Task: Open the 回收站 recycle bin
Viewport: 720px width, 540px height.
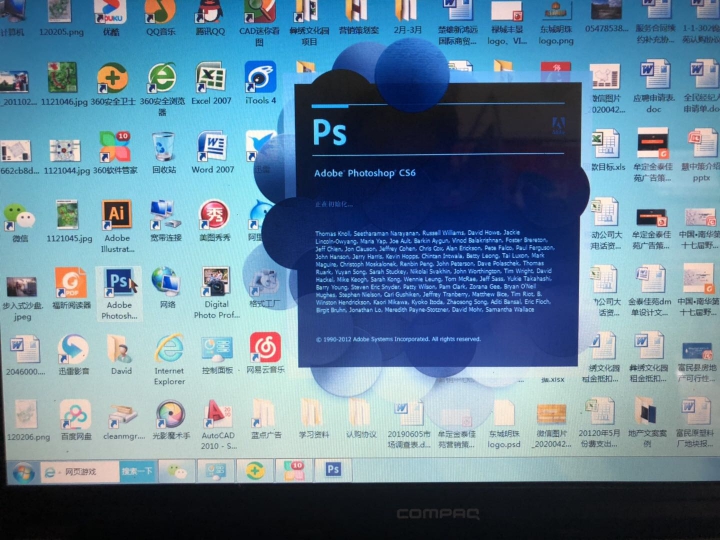Action: (x=164, y=153)
